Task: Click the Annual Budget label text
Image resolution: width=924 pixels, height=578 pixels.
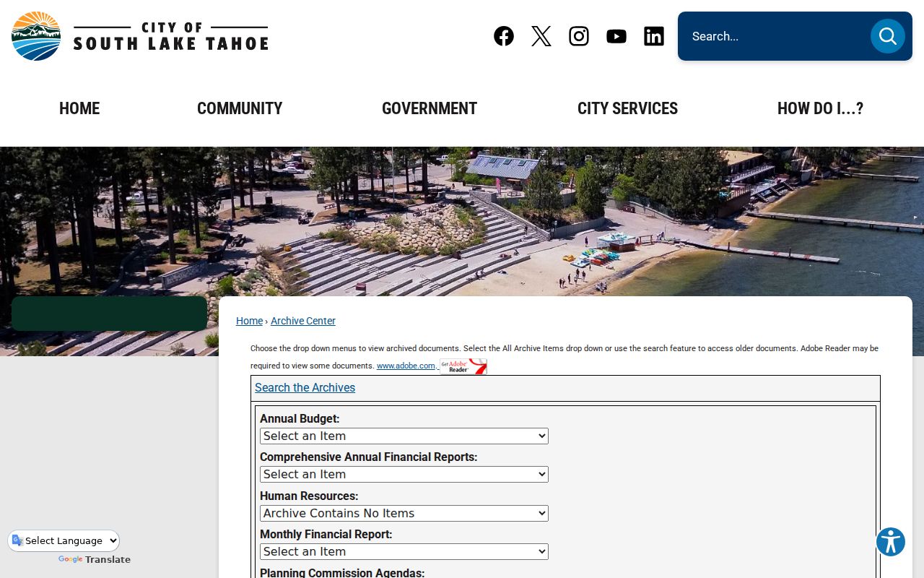Action: (300, 419)
